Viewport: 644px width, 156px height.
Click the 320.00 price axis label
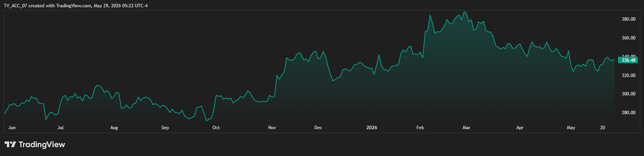(628, 76)
